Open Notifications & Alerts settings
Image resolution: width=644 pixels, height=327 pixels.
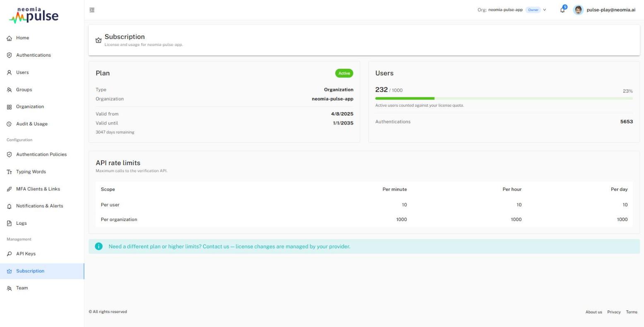[42, 206]
